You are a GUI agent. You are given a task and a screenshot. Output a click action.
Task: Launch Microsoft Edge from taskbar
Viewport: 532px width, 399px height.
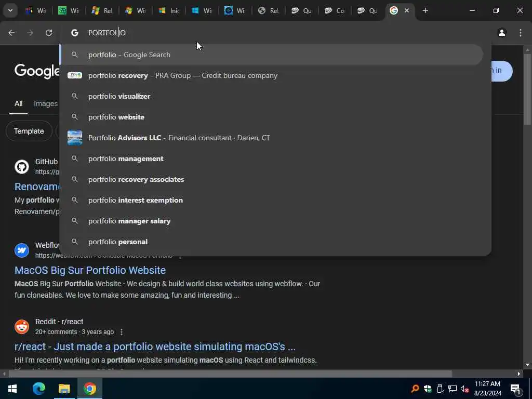coord(38,389)
